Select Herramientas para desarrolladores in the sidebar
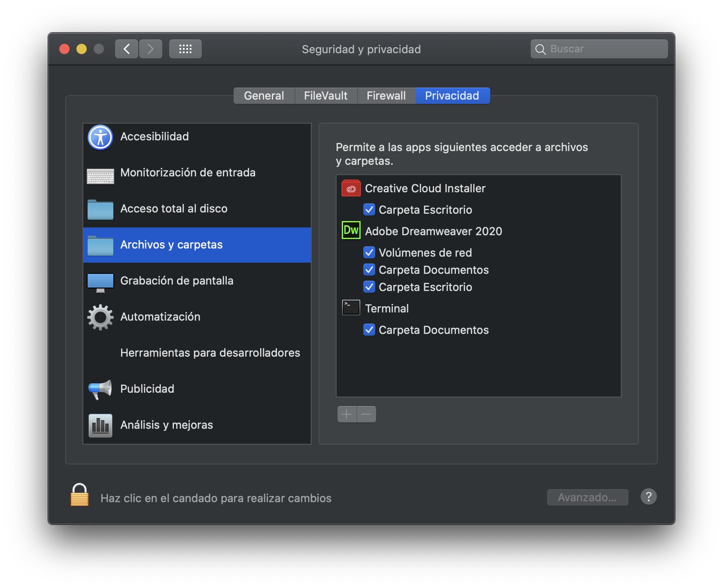 210,353
